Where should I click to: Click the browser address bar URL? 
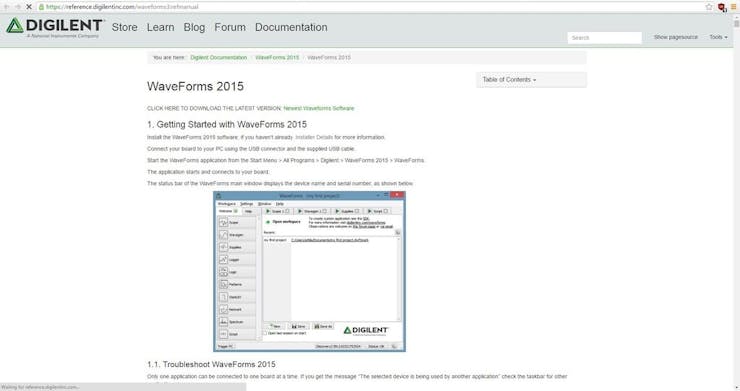pos(122,7)
